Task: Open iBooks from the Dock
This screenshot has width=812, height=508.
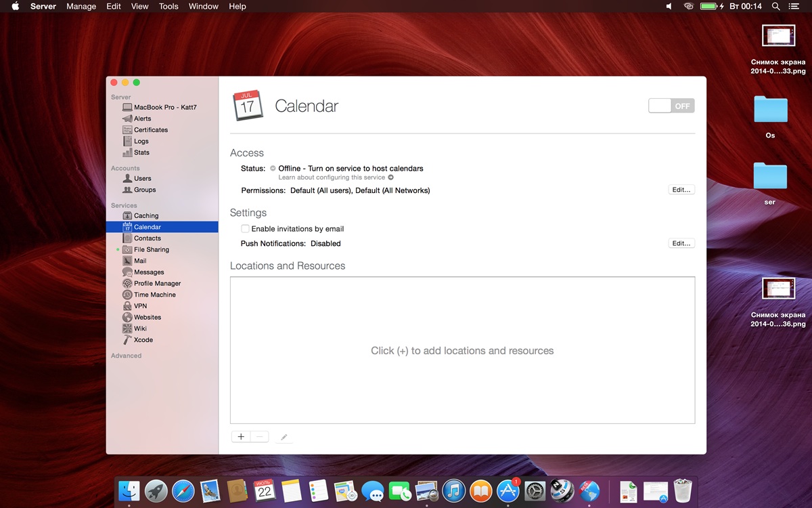Action: click(x=481, y=491)
